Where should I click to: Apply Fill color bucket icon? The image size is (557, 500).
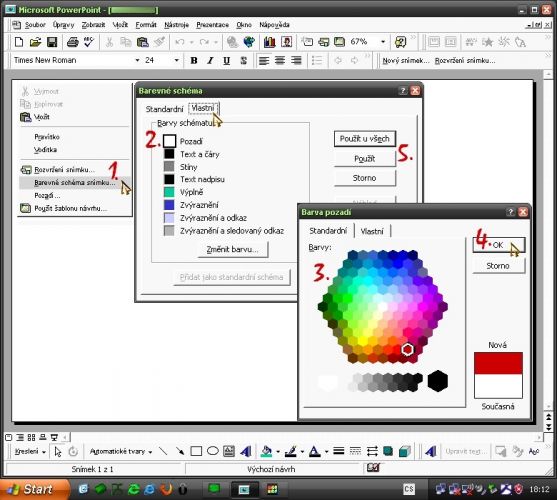coord(266,451)
